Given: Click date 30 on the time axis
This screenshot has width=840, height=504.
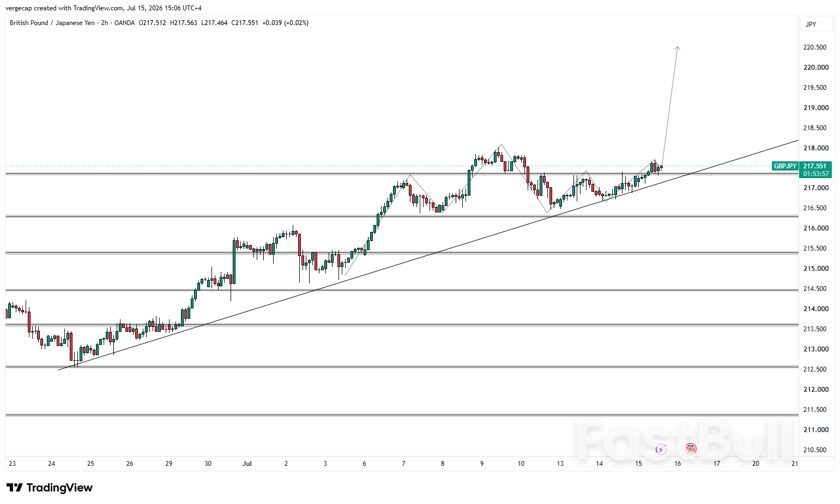Looking at the screenshot, I should pos(208,464).
